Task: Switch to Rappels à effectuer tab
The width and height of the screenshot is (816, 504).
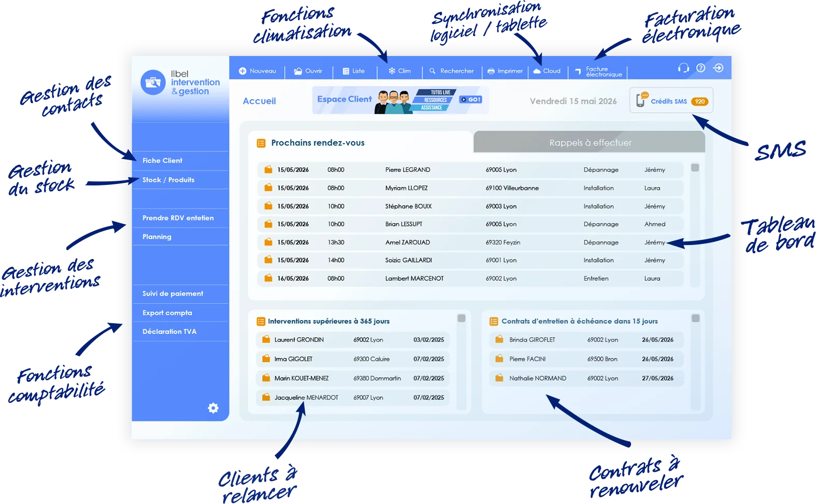Action: pos(590,142)
